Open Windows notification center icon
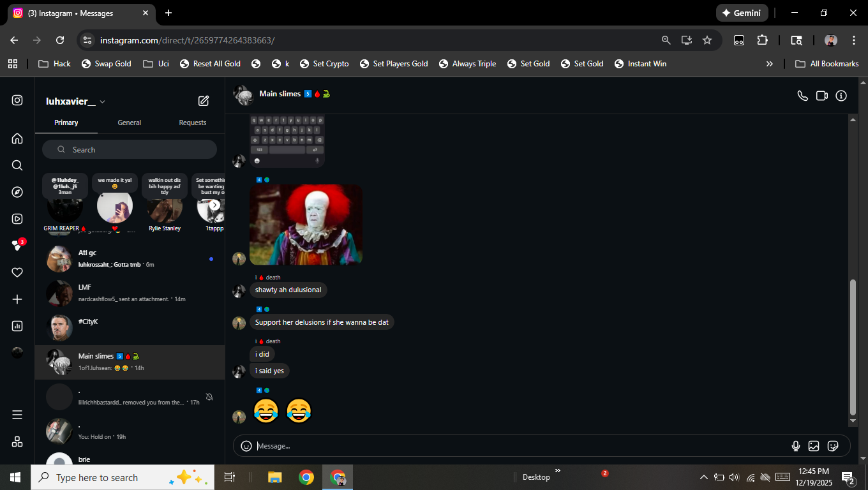Screen dimensions: 868x490 coord(848,477)
